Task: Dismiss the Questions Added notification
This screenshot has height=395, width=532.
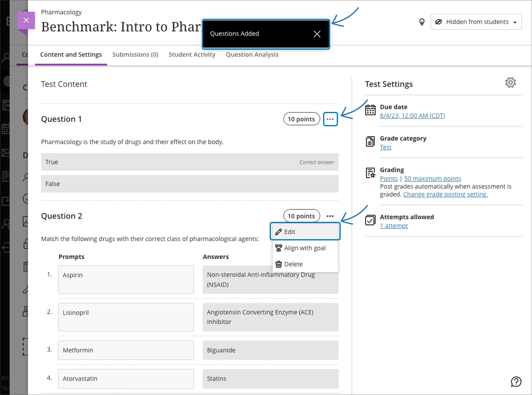Action: pyautogui.click(x=317, y=34)
